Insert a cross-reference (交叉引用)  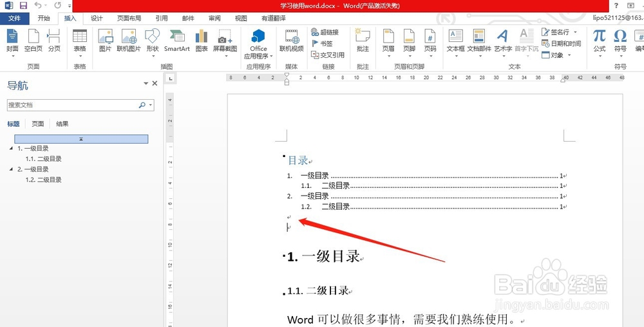click(328, 55)
